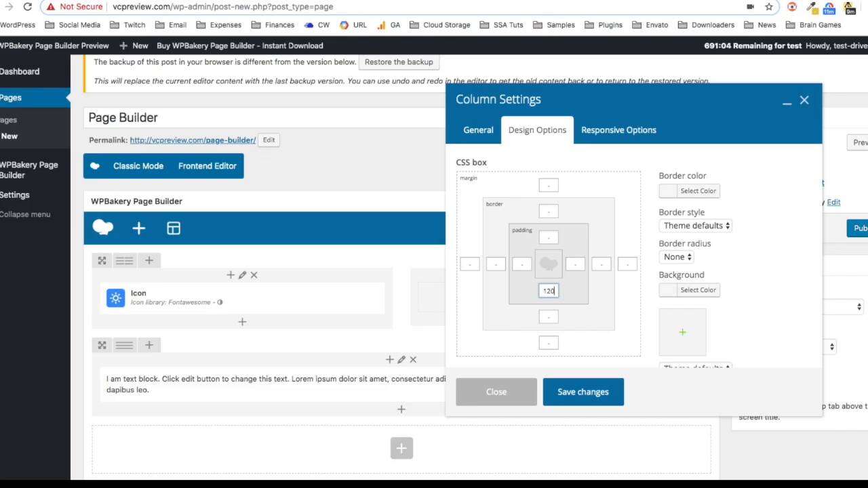Focus the margin left input field
This screenshot has height=488, width=868.
click(x=469, y=264)
